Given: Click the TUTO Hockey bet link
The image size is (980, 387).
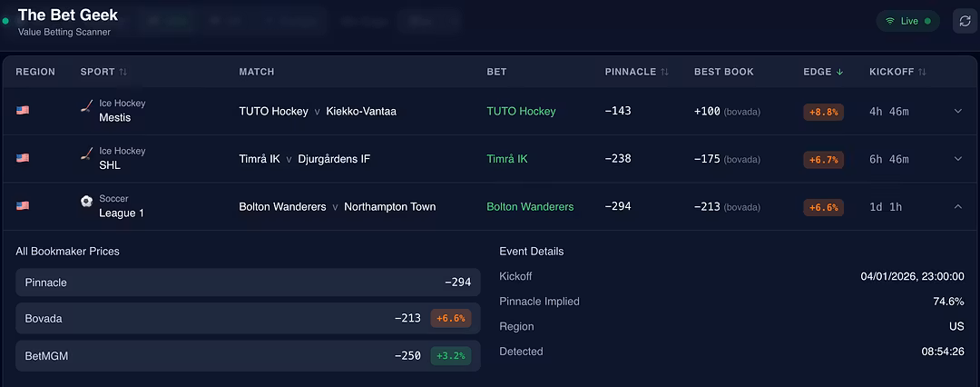Looking at the screenshot, I should tap(521, 112).
